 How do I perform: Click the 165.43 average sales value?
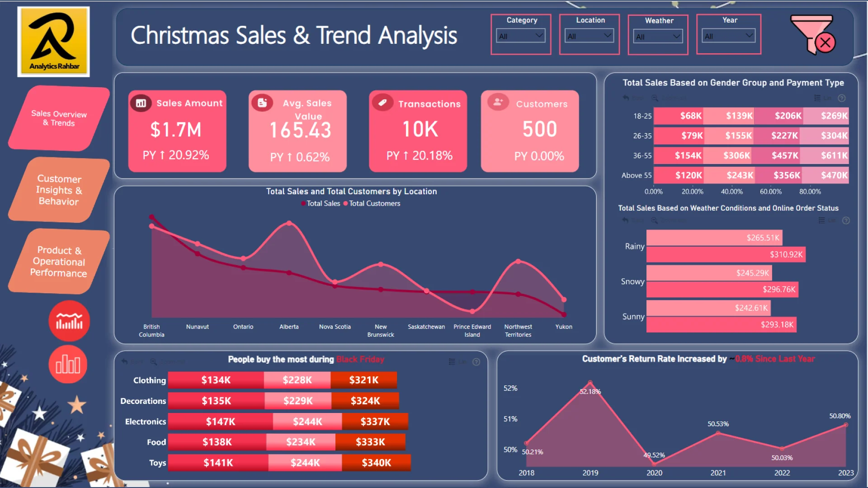pyautogui.click(x=300, y=131)
